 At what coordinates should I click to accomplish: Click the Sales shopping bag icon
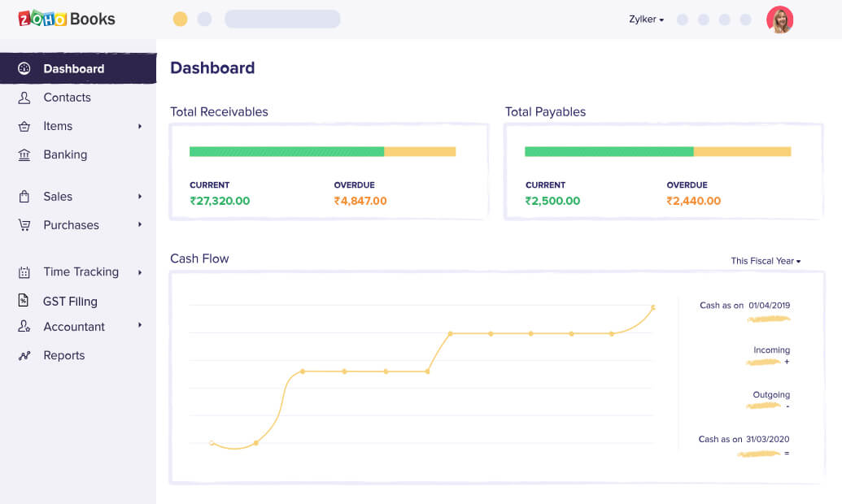[24, 197]
